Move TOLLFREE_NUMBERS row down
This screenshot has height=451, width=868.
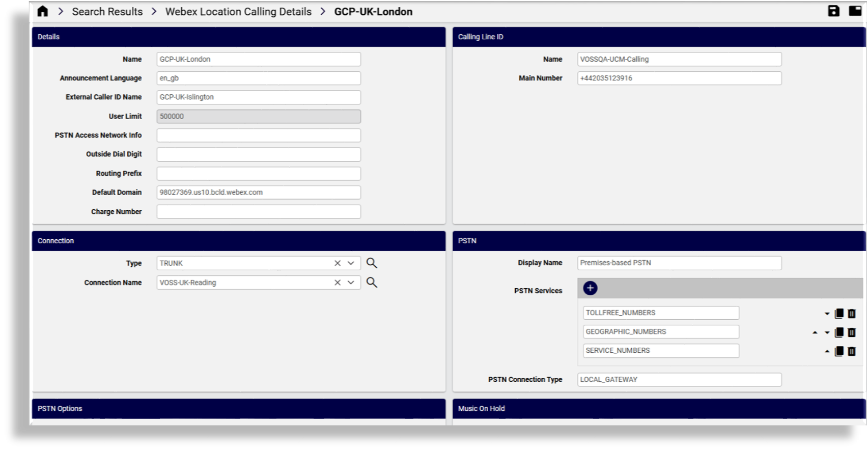[x=827, y=314]
